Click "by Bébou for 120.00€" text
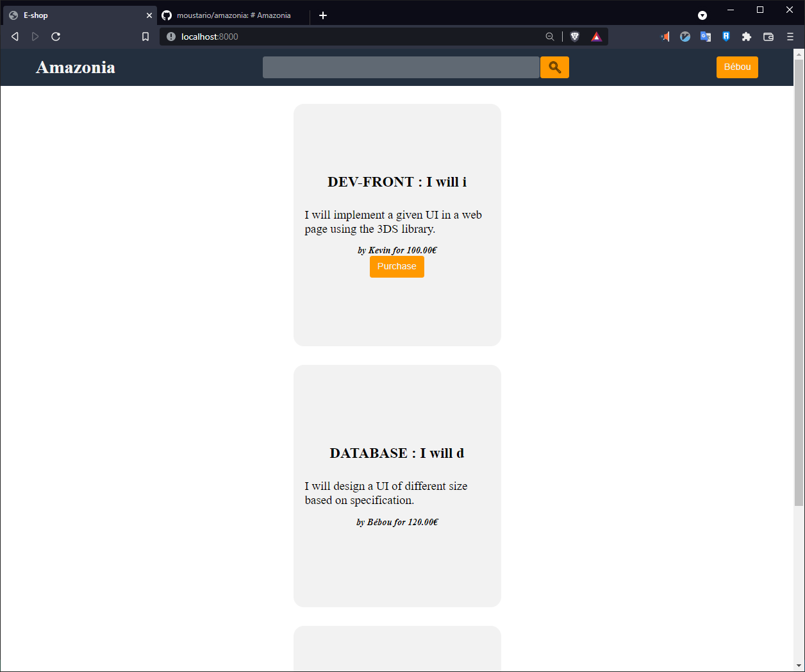This screenshot has height=672, width=805. pos(397,523)
